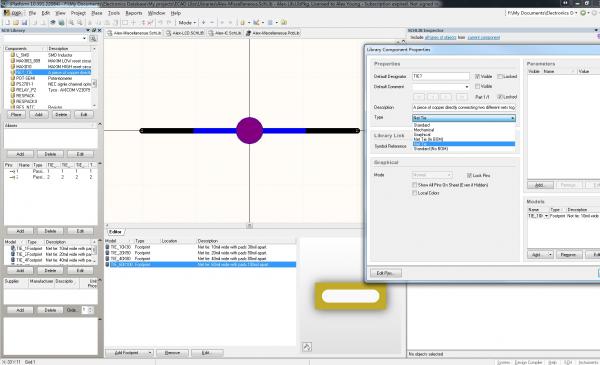The image size is (600, 365).
Task: Click the Editor tab below the canvas
Action: click(x=115, y=232)
